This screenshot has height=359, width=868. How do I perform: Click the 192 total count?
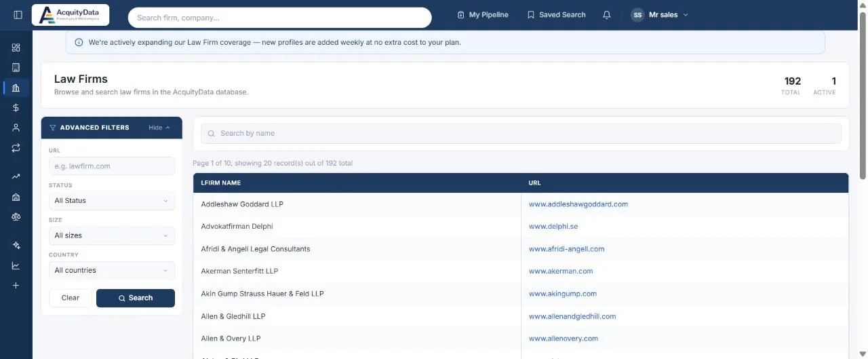point(792,81)
